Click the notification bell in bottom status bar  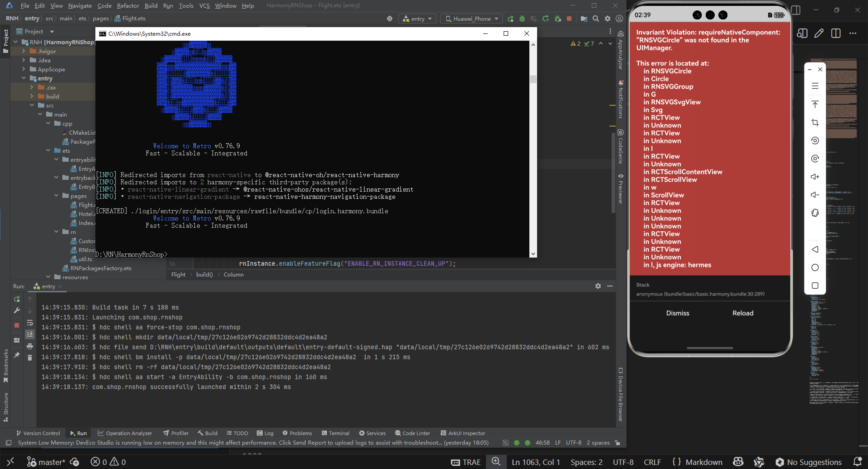coord(858,462)
